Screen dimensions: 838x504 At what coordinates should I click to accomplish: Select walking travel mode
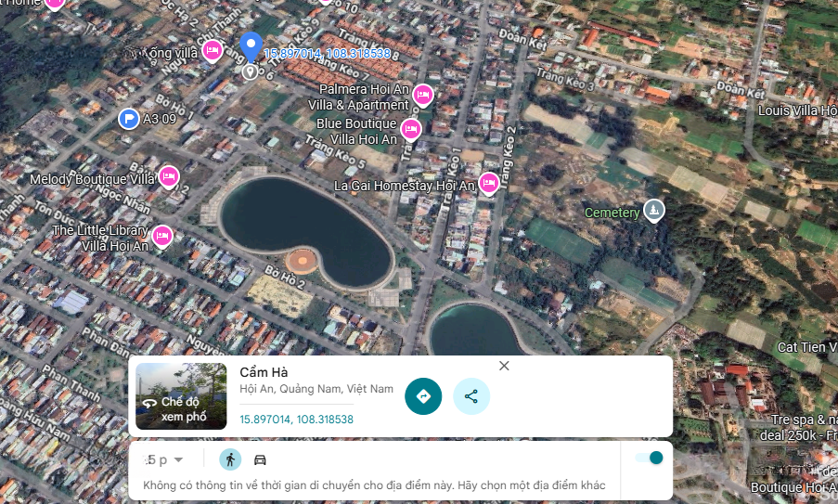[230, 459]
